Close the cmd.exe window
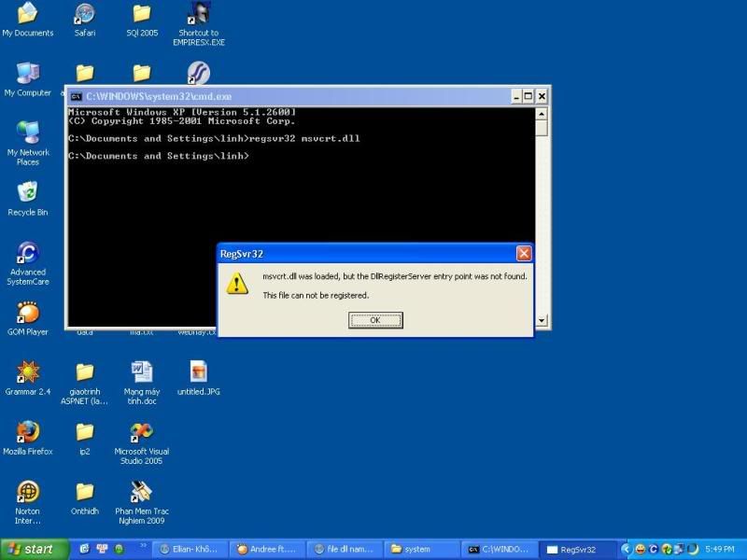Screen dimensions: 747x560 pyautogui.click(x=542, y=97)
